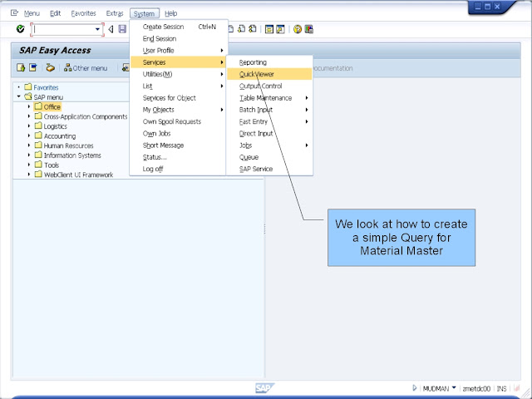This screenshot has height=399, width=532.
Task: Click the Last Page toolbar icon
Action: (x=253, y=29)
